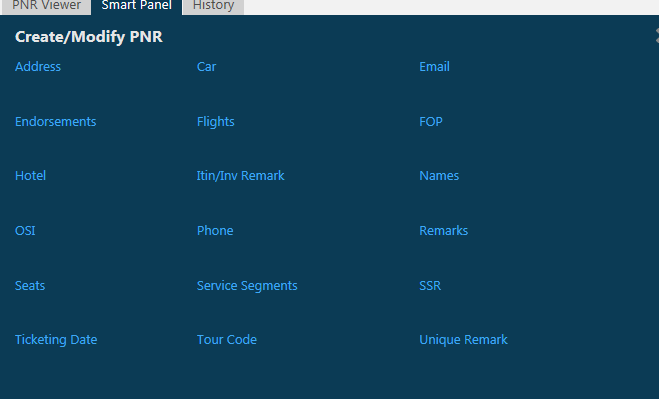Open the Tour Code link
The height and width of the screenshot is (399, 659).
(x=227, y=339)
